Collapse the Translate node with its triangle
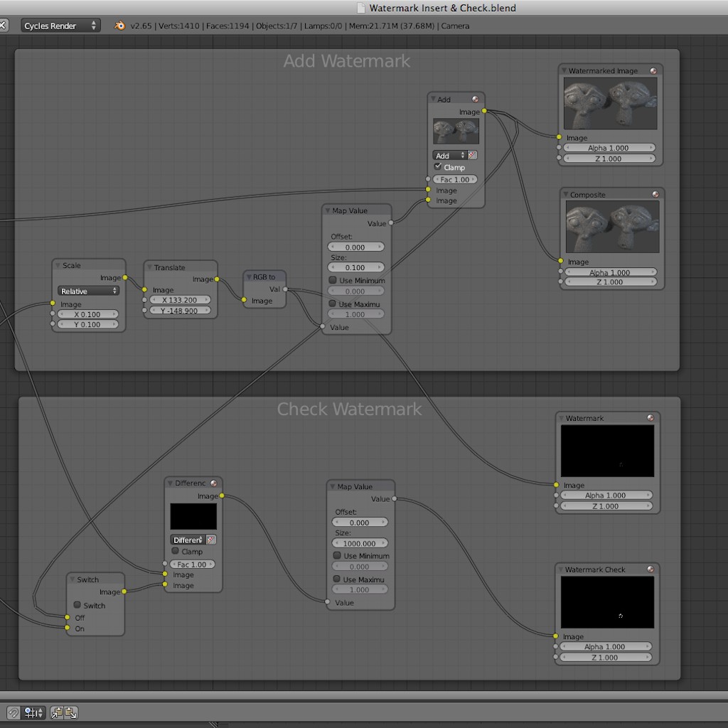This screenshot has height=728, width=728. pyautogui.click(x=150, y=268)
